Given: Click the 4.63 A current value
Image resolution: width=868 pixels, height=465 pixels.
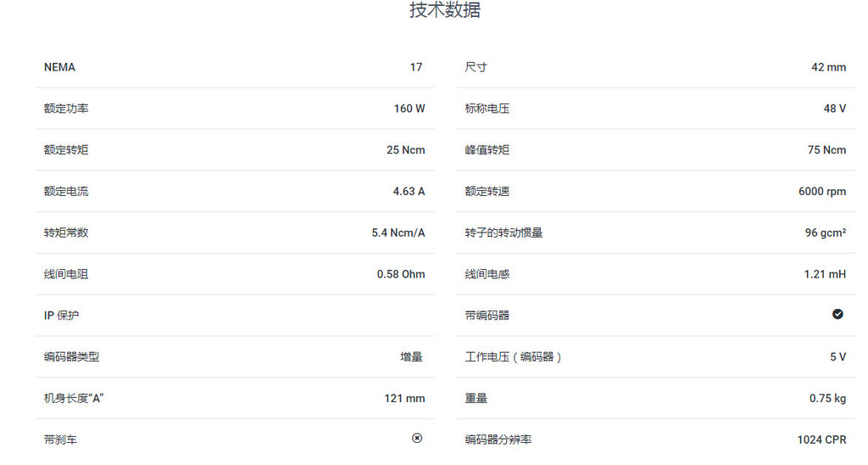Looking at the screenshot, I should point(409,192).
